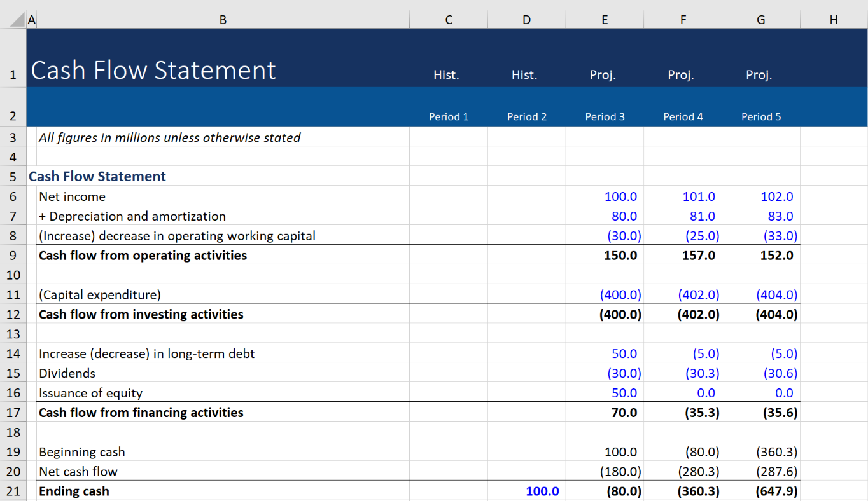Viewport: 868px width, 501px height.
Task: Click Net income value 100.0
Action: tap(620, 196)
